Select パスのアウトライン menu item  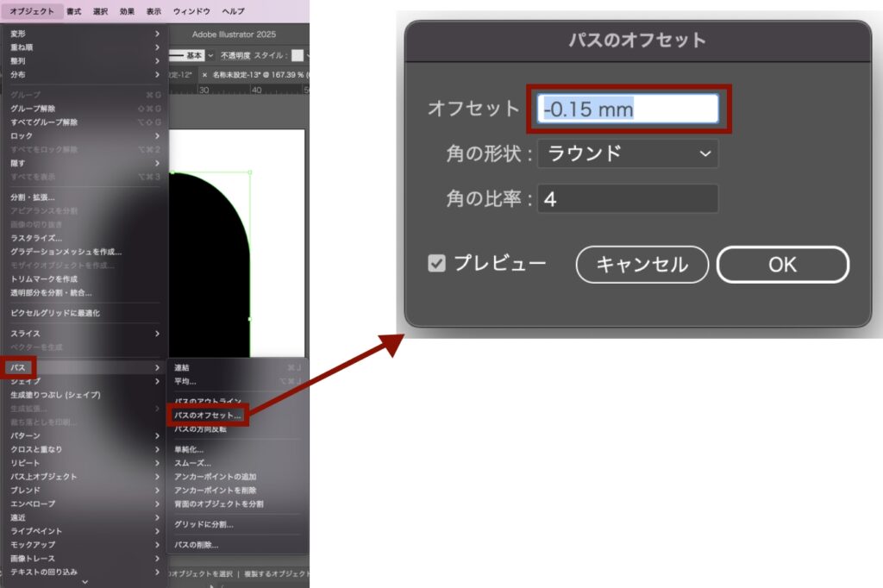(205, 402)
